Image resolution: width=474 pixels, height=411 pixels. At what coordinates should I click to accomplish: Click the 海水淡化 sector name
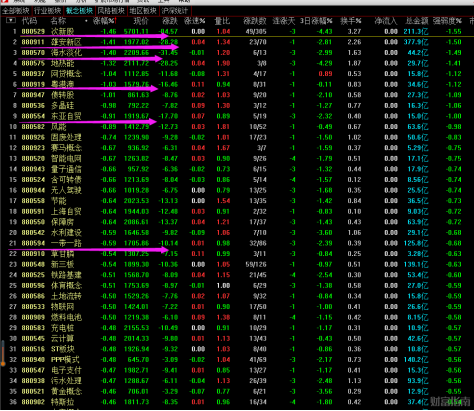point(66,53)
